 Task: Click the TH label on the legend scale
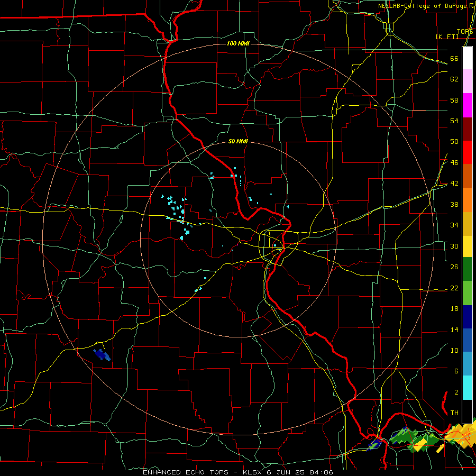[x=454, y=413]
